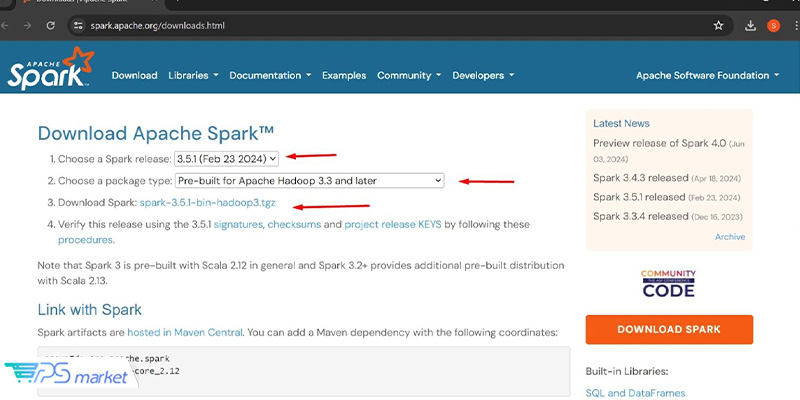800x400 pixels.
Task: Open the Download menu item
Action: click(x=134, y=76)
